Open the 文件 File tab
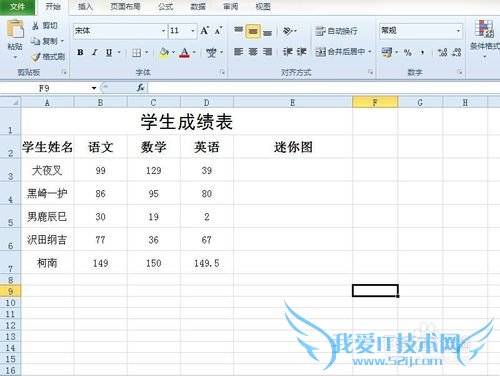Screen dimensions: 500x376 17,7
